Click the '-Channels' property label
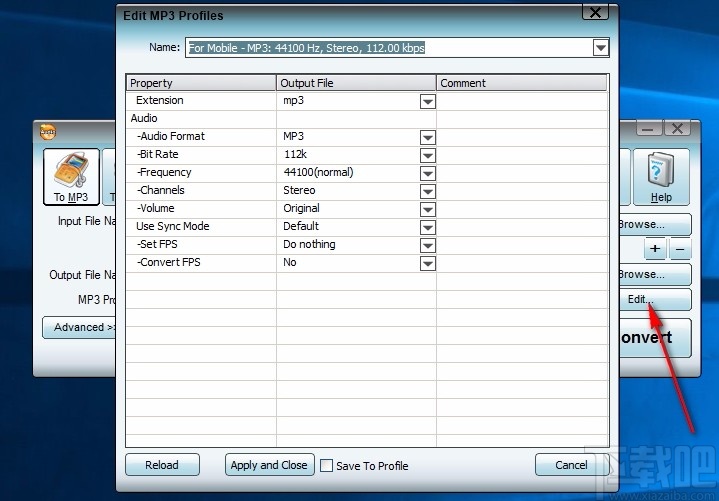 point(160,190)
